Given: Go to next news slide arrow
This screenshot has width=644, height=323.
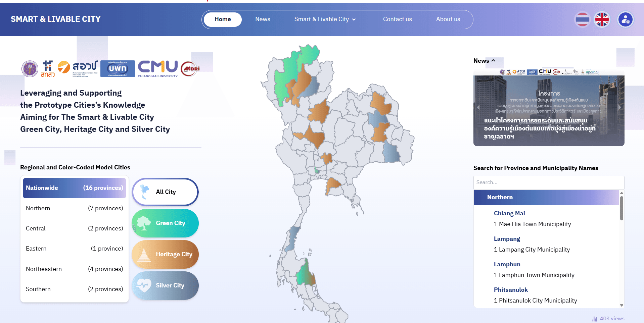Looking at the screenshot, I should click(x=620, y=107).
